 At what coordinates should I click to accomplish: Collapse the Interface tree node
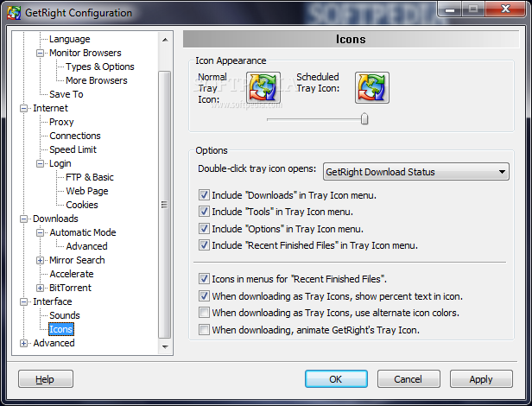coord(24,301)
